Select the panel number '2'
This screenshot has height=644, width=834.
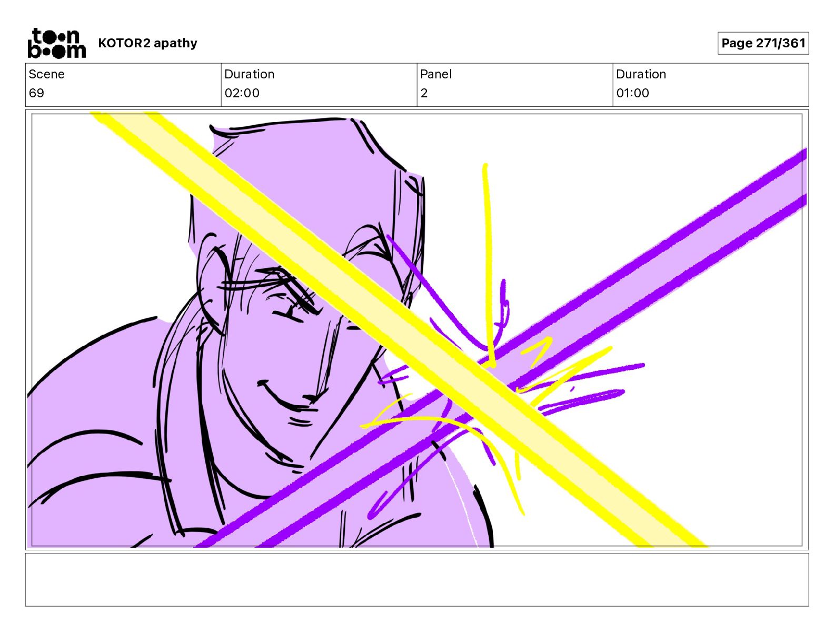click(x=424, y=93)
